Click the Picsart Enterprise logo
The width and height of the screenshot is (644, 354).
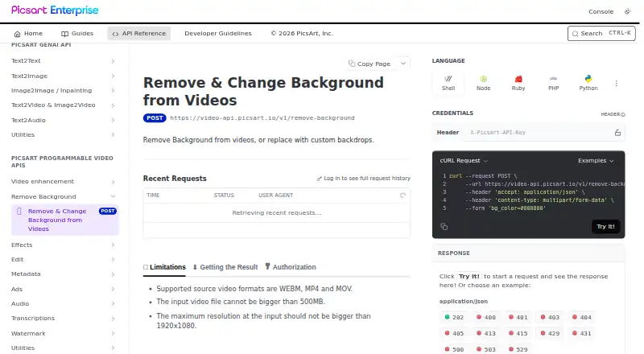point(55,10)
